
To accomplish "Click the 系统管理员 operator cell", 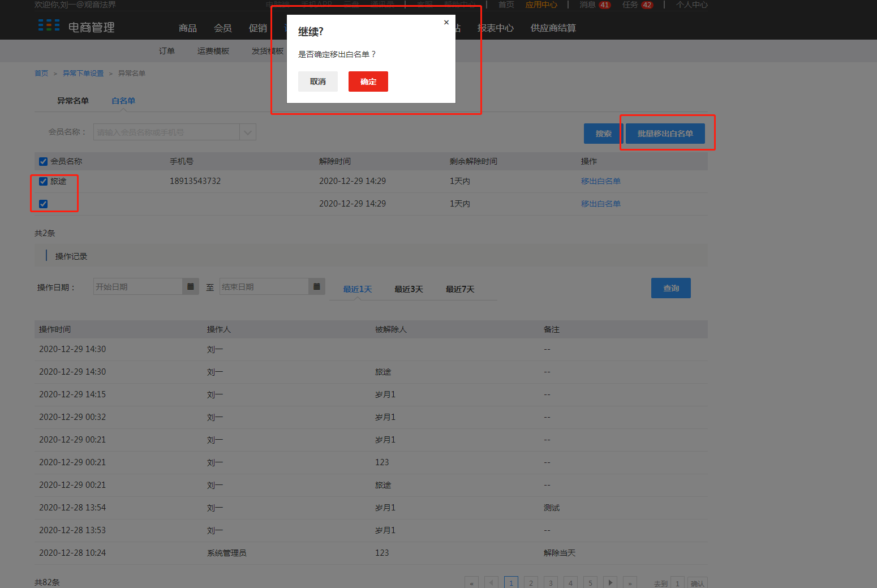I will click(226, 553).
